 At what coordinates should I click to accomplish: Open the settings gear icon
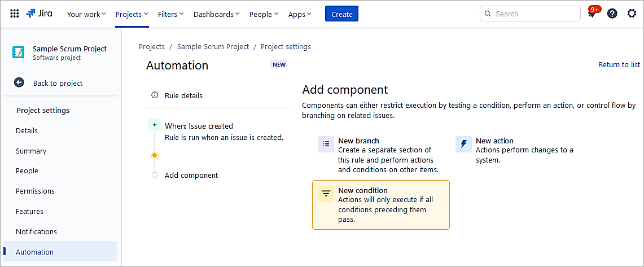(632, 14)
